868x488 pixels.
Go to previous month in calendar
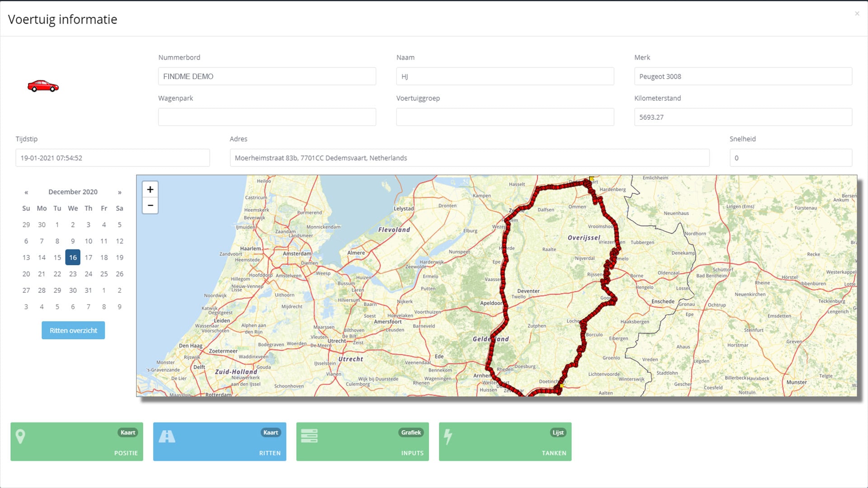coord(26,192)
